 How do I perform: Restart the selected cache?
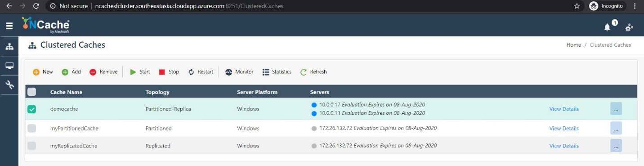click(201, 72)
